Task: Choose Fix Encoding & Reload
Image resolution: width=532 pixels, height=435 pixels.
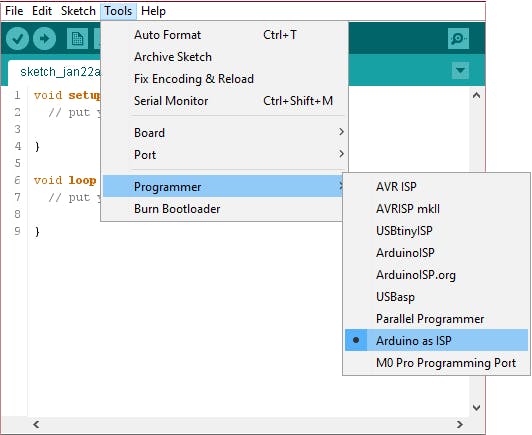Action: coord(225,79)
